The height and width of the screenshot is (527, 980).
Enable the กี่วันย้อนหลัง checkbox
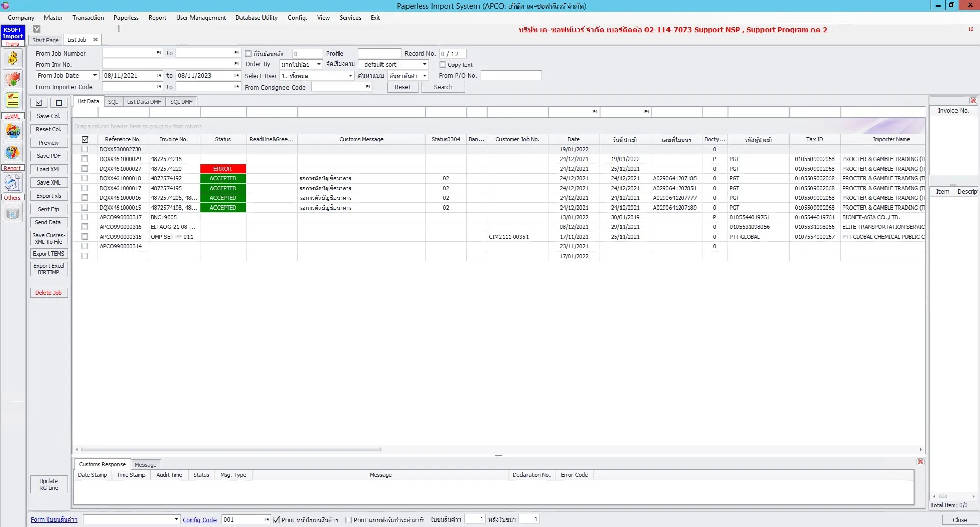(248, 53)
